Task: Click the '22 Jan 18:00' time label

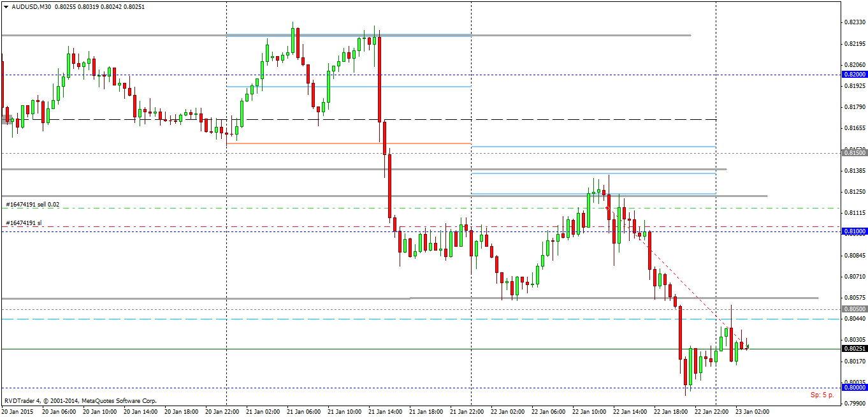Action: coord(670,412)
